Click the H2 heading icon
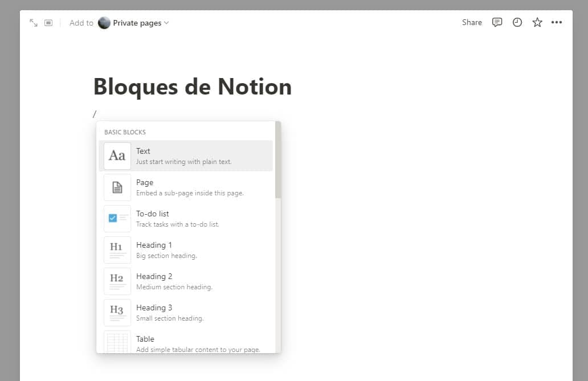The width and height of the screenshot is (588, 381). [x=117, y=281]
